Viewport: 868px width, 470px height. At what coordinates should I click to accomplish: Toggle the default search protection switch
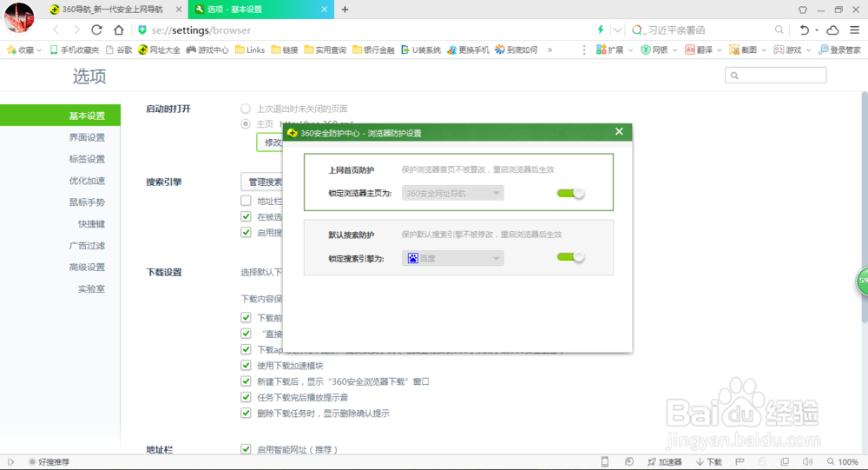571,257
